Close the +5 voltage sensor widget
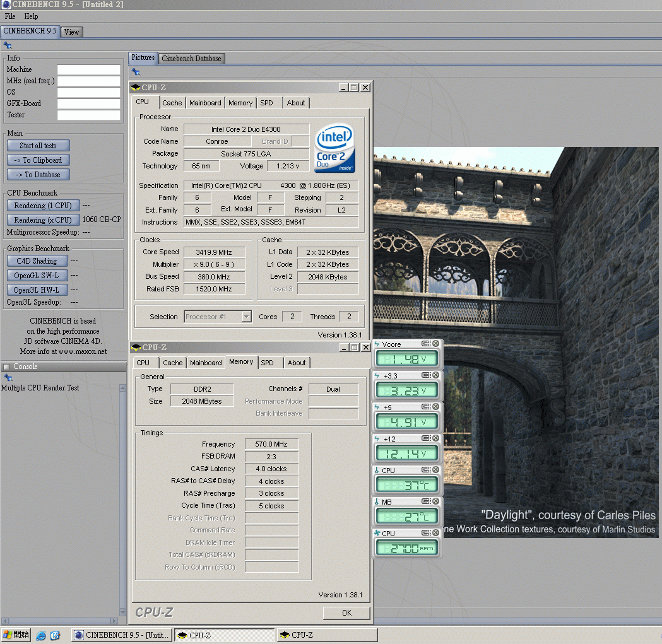 coord(435,407)
